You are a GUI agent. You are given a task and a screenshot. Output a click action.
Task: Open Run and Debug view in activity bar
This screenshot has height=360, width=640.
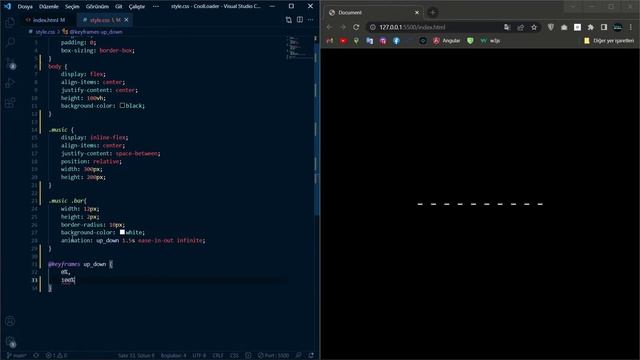10,83
